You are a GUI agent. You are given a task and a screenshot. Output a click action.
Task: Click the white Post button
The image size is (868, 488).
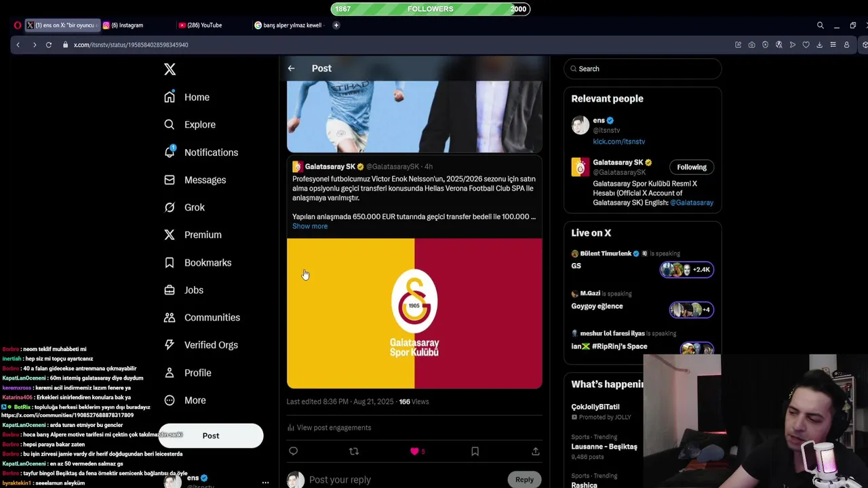211,436
